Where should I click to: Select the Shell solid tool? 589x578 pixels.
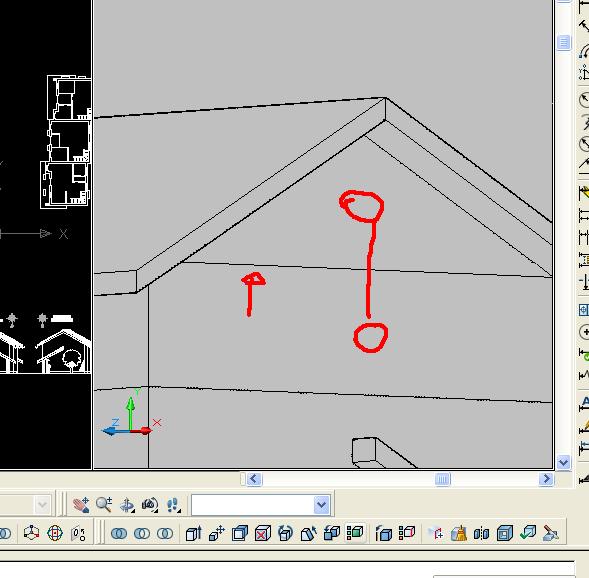tap(505, 533)
